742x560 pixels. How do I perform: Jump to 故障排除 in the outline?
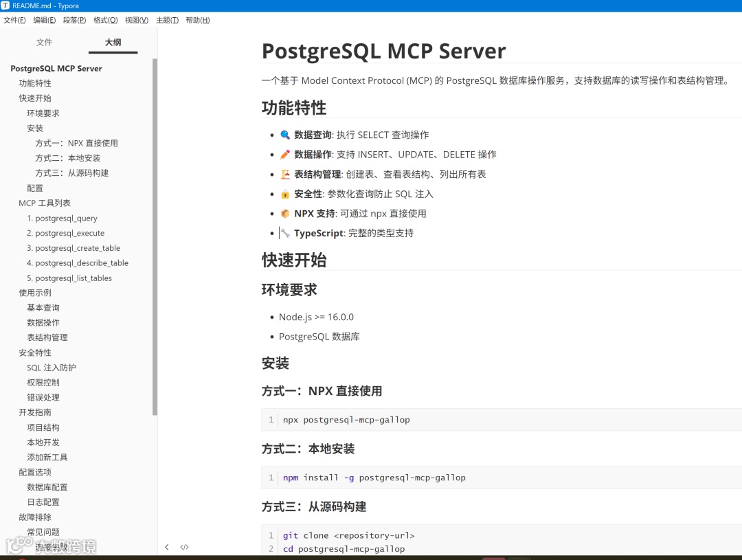pos(35,517)
